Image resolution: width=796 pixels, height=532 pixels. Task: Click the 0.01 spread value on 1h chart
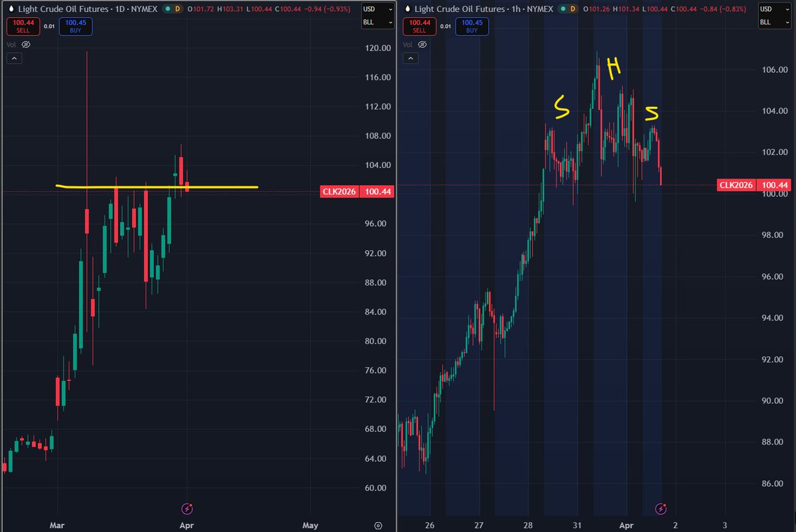[x=445, y=26]
